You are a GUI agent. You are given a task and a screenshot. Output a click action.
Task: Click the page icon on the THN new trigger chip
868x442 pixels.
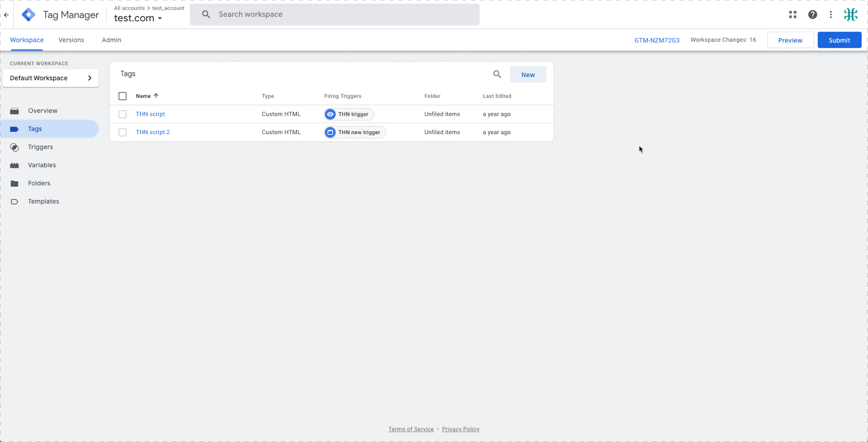point(330,132)
